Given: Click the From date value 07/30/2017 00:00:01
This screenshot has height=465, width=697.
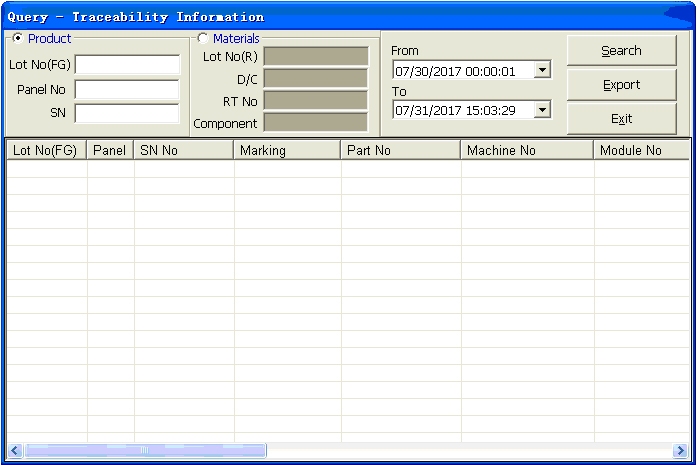Looking at the screenshot, I should pyautogui.click(x=455, y=71).
